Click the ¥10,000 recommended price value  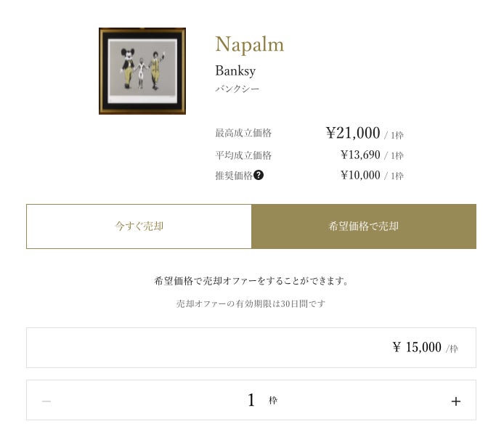pyautogui.click(x=360, y=175)
